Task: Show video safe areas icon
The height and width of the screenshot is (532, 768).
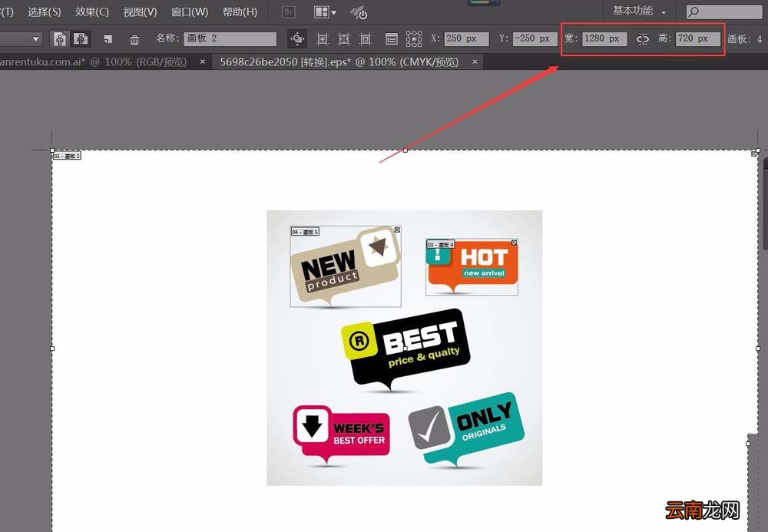Action: point(366,38)
